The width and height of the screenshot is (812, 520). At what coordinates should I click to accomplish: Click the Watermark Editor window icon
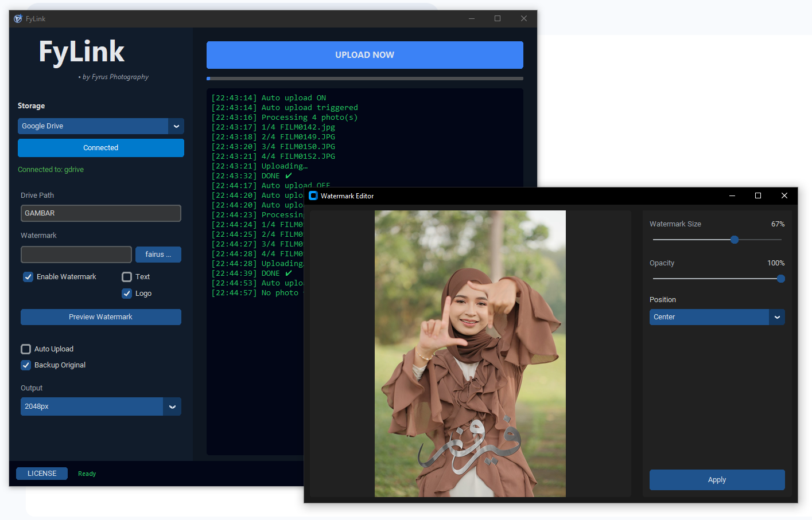(313, 196)
